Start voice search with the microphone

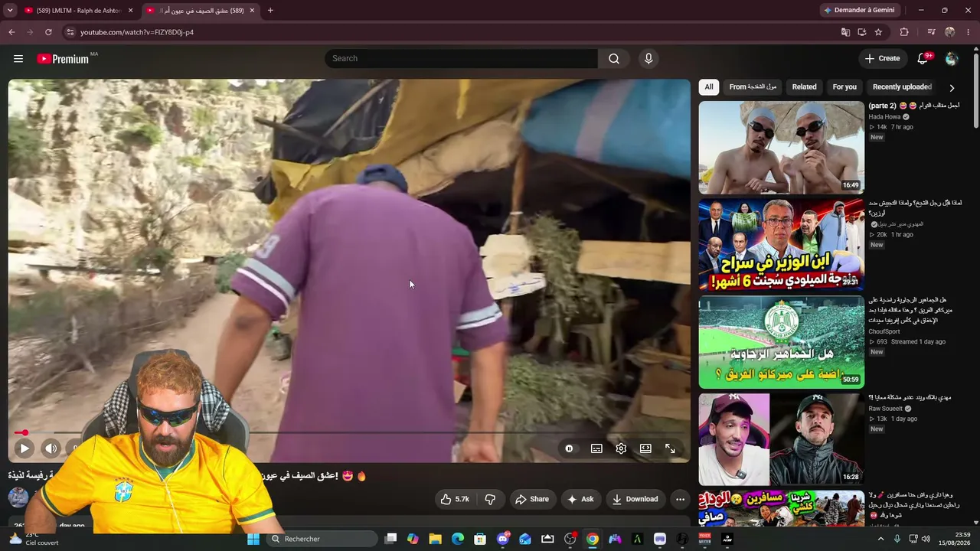point(648,59)
